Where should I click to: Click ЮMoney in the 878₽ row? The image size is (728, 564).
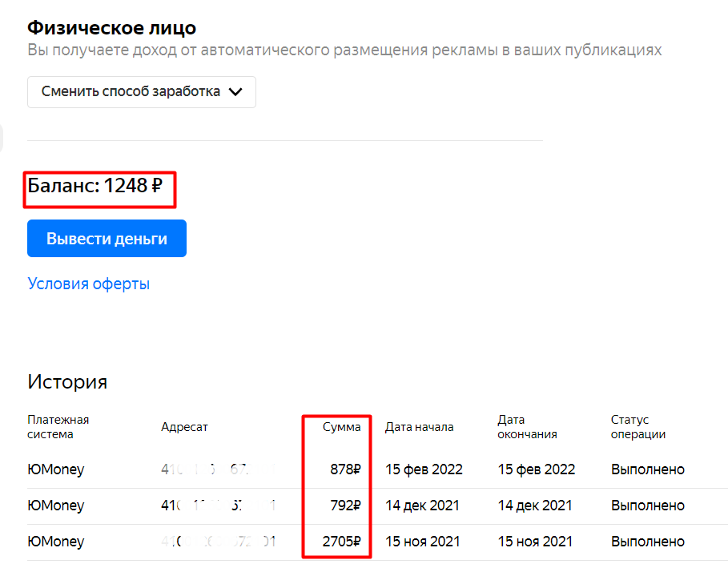pyautogui.click(x=56, y=469)
